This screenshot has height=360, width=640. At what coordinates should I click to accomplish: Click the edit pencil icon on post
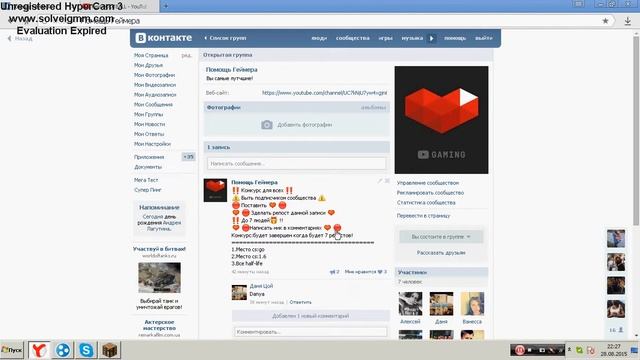380,180
